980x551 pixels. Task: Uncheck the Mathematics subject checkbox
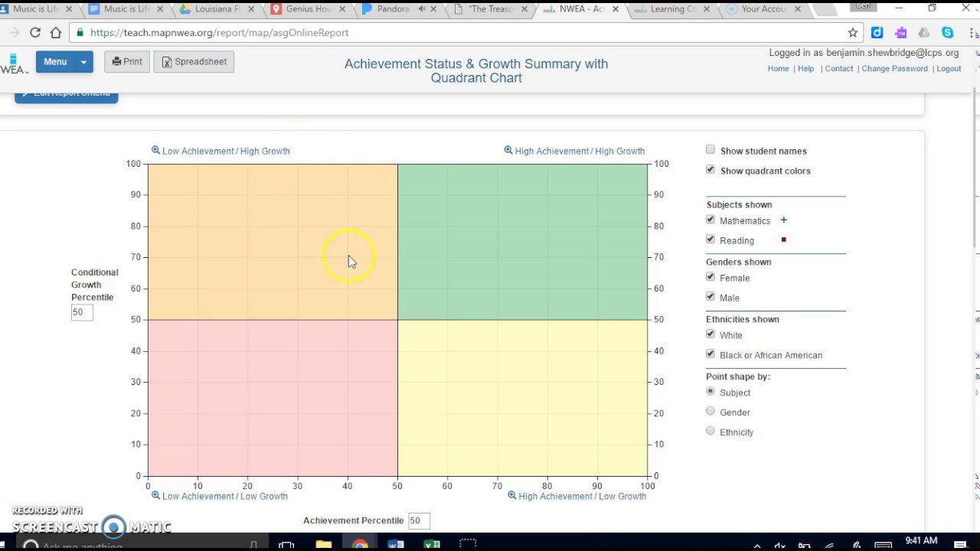click(x=710, y=220)
